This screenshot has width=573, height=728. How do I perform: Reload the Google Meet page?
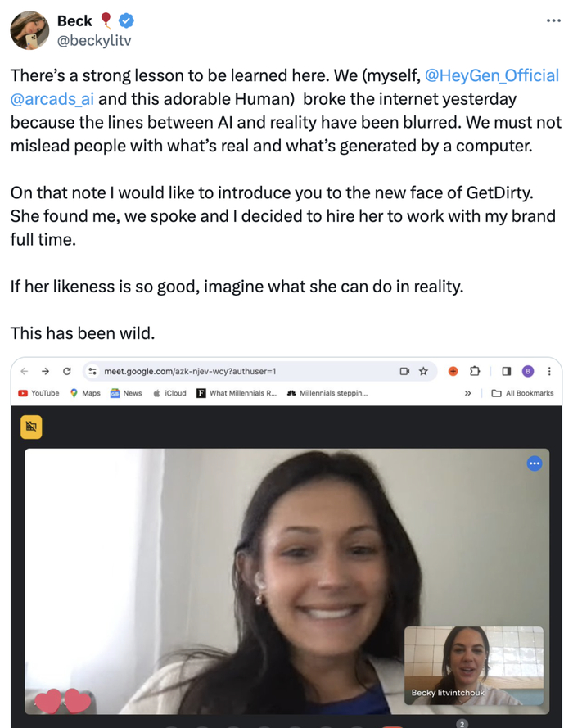coord(67,371)
